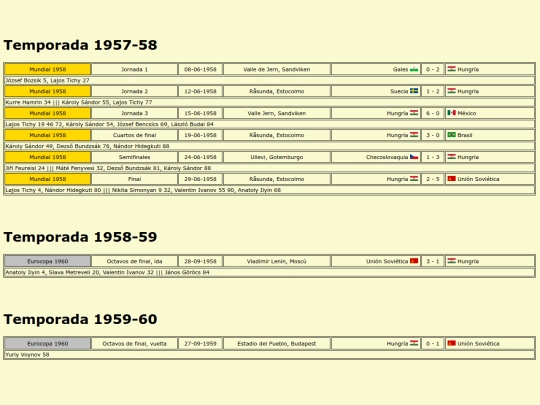Screen dimensions: 540x405
Task: Click Unión Soviética flag in the Final row
Action: [451, 179]
